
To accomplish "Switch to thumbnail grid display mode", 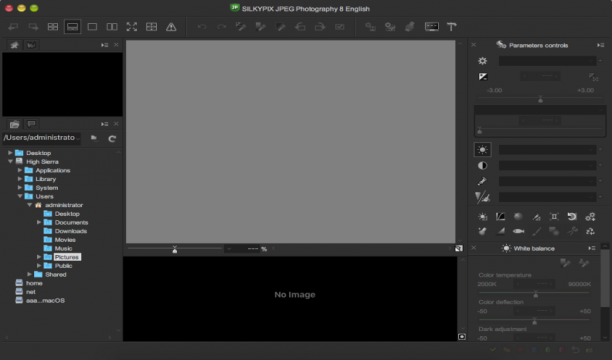I will (x=53, y=27).
